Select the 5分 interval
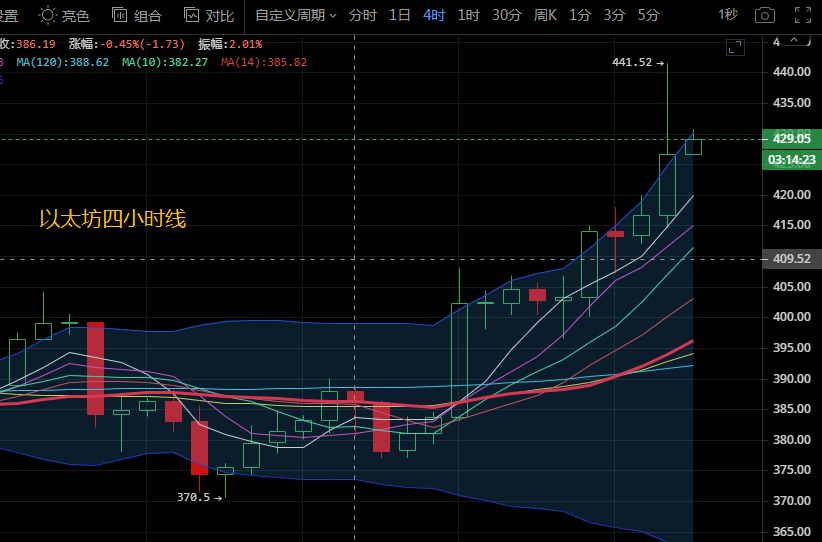The width and height of the screenshot is (822, 542). (648, 15)
